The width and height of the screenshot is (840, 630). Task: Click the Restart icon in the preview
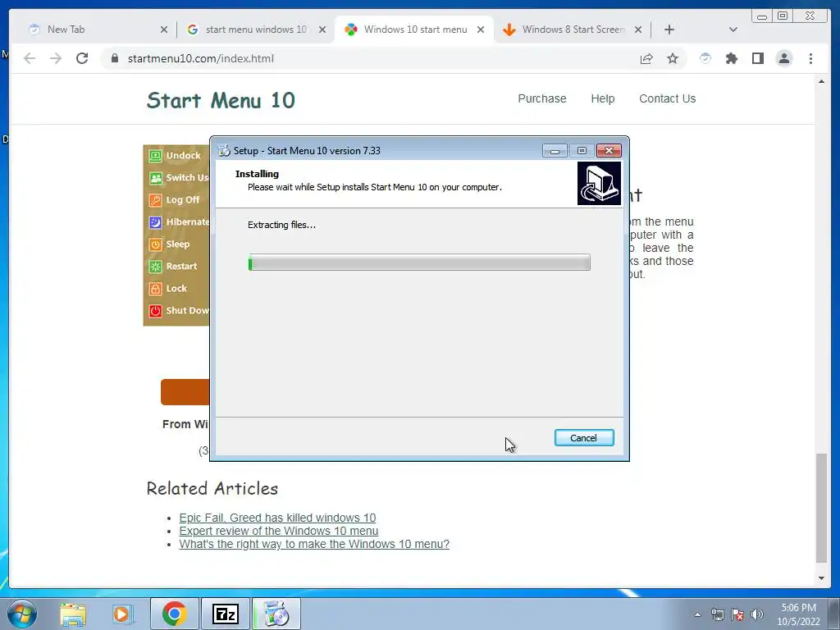click(155, 267)
